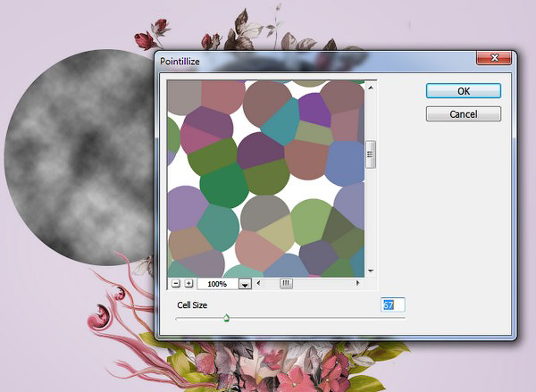Click the 100% zoom value field

tap(217, 284)
